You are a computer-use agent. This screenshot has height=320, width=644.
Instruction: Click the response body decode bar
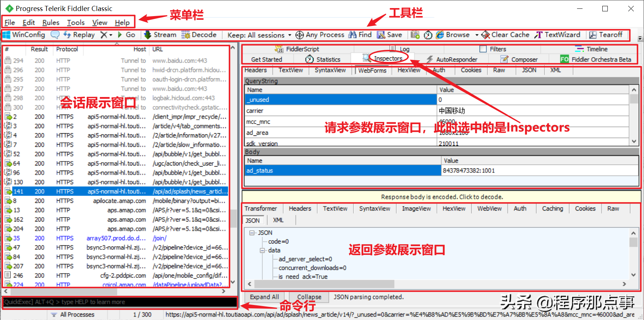(x=441, y=197)
